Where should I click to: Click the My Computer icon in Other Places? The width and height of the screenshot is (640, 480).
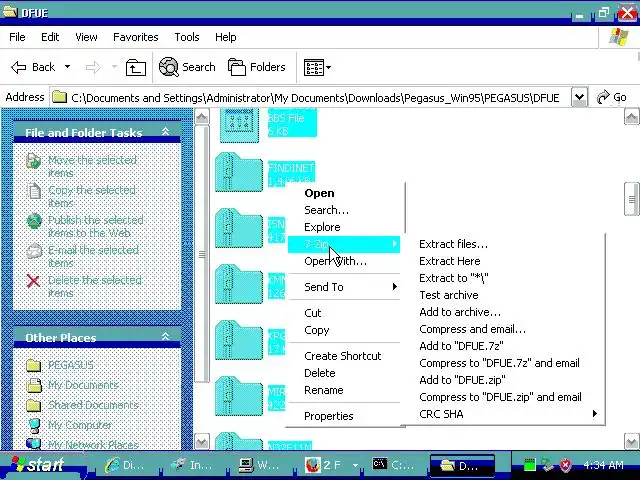pyautogui.click(x=34, y=425)
